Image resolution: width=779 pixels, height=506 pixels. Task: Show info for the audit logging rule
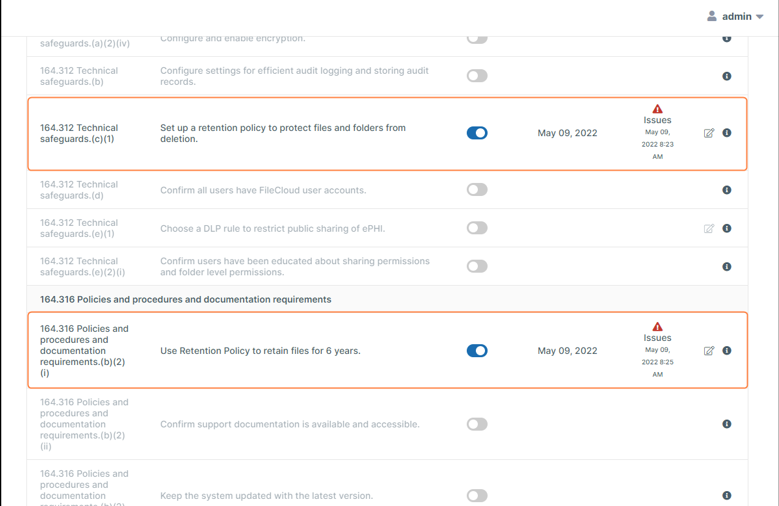pyautogui.click(x=727, y=76)
